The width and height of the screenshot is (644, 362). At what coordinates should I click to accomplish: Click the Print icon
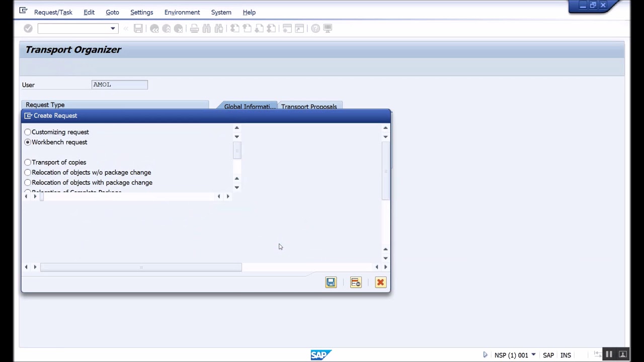pos(194,29)
